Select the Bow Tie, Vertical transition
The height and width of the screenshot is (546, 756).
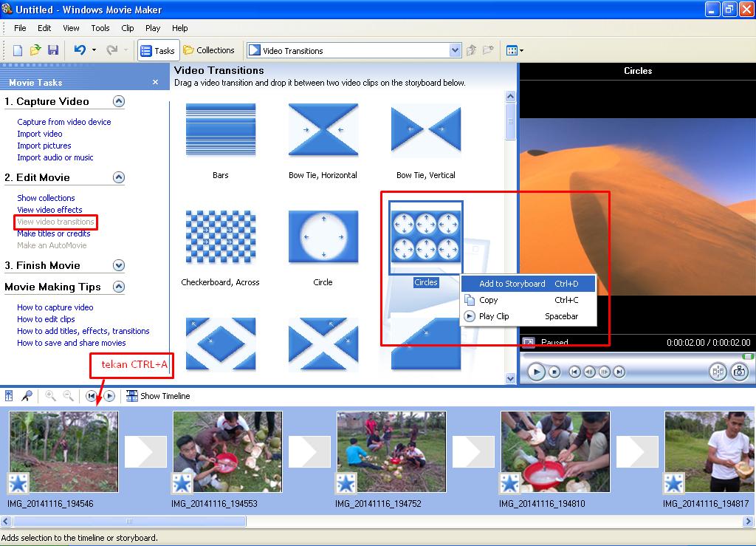click(426, 129)
